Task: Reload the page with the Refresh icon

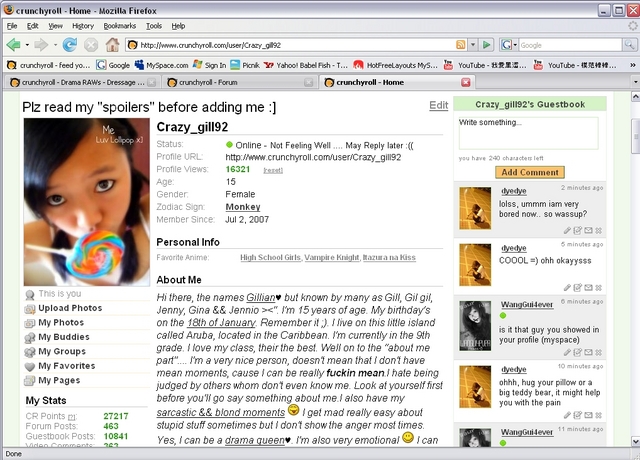Action: click(70, 44)
